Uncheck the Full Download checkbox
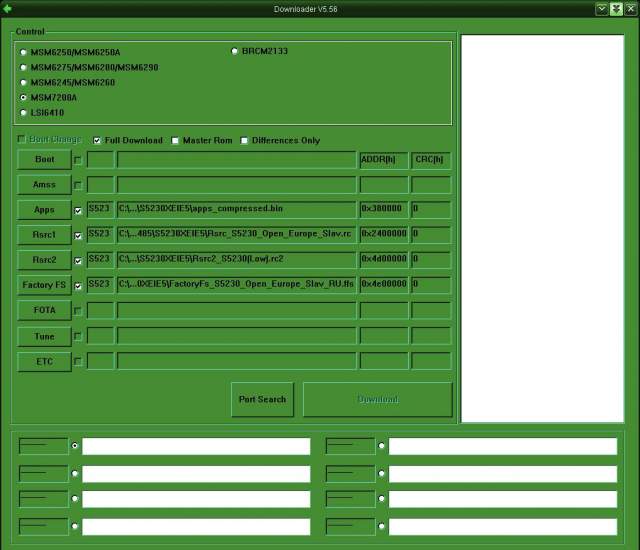Screen dimensions: 640x550 (97, 141)
